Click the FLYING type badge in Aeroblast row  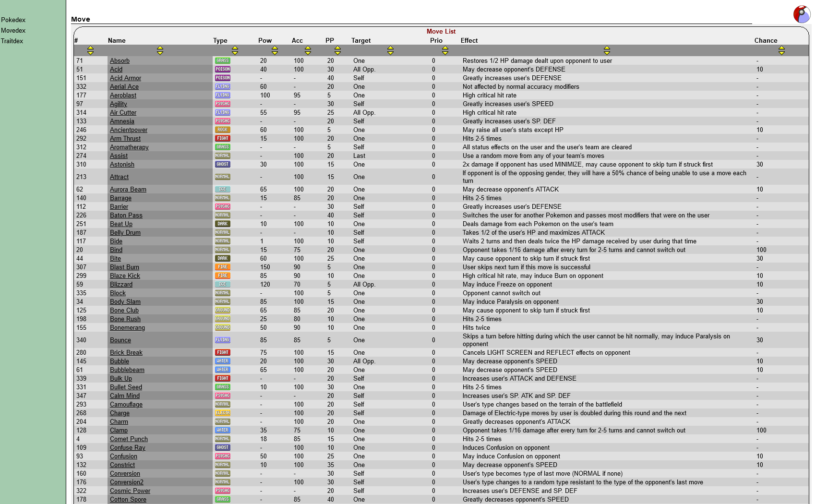coord(223,95)
